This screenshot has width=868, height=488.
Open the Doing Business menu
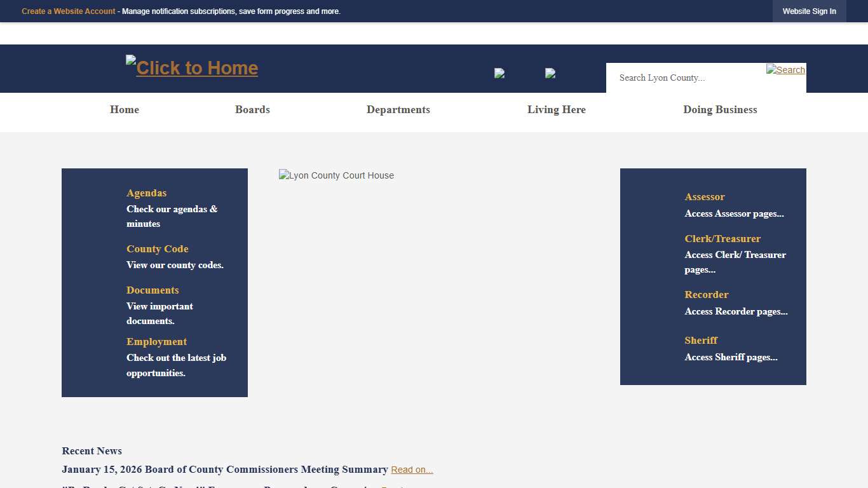[720, 109]
